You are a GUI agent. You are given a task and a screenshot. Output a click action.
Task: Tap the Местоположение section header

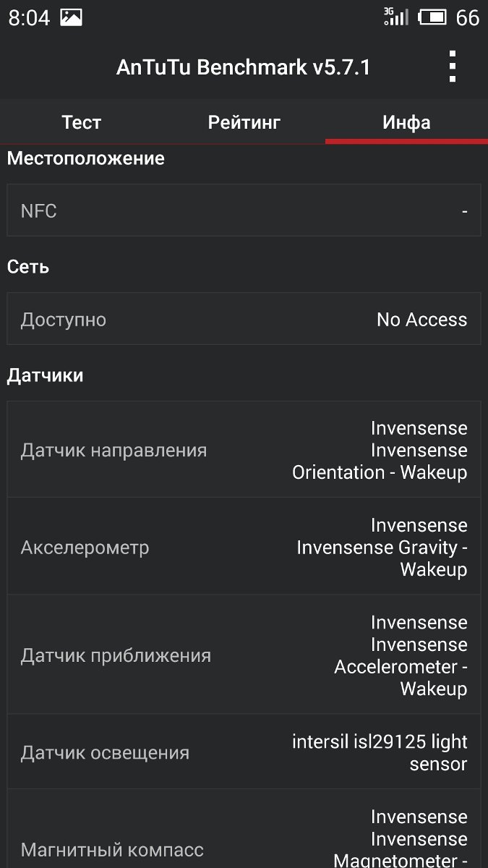point(86,158)
